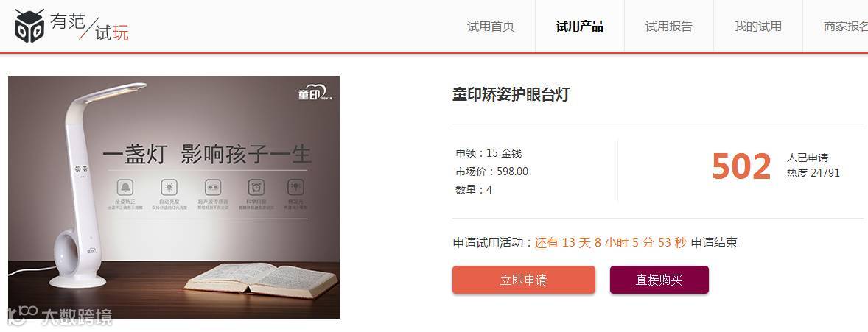Open the 我的试用 tab
The image size is (868, 332).
[x=757, y=26]
